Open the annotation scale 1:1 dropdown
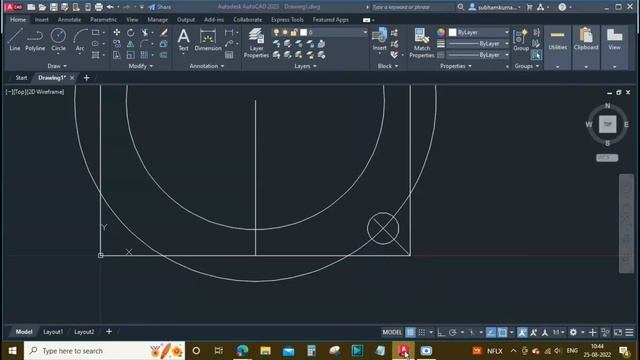Image resolution: width=640 pixels, height=360 pixels. tap(558, 332)
